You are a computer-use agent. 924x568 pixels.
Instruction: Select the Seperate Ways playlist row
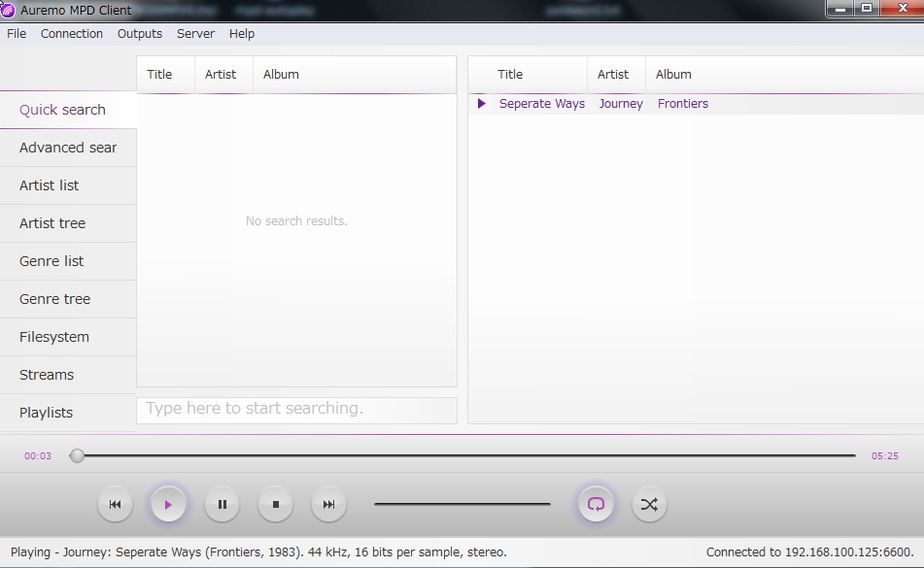pyautogui.click(x=697, y=104)
